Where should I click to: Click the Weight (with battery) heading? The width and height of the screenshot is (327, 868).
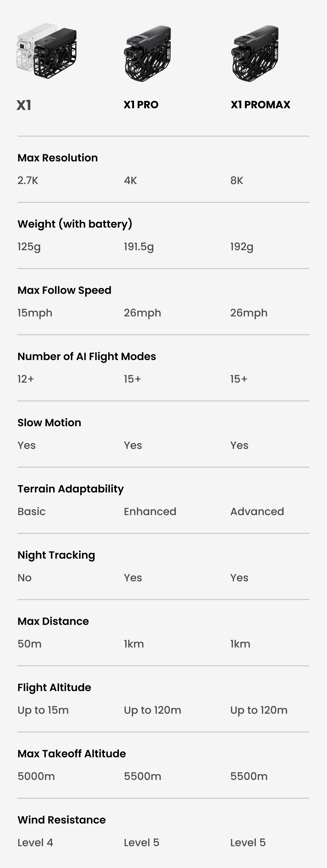tap(75, 224)
